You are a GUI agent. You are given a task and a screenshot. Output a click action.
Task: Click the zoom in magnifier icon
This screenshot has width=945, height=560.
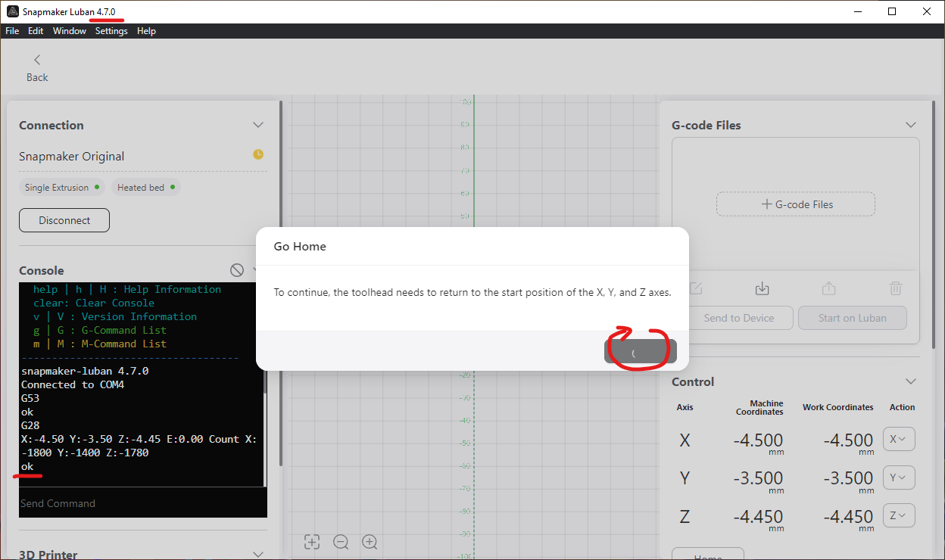pos(370,541)
